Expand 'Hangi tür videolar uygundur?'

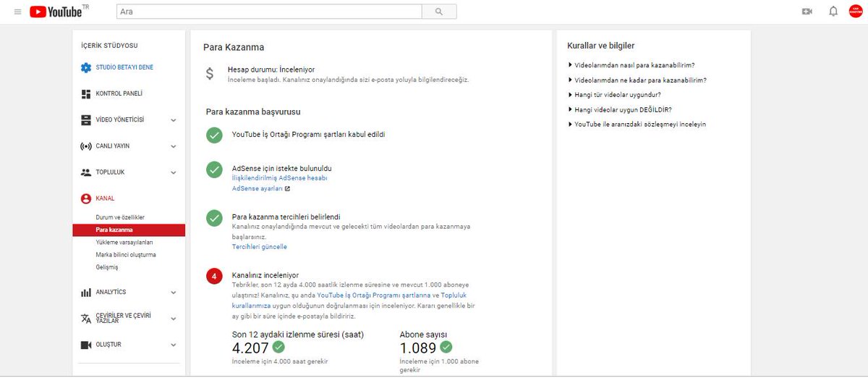pyautogui.click(x=615, y=94)
